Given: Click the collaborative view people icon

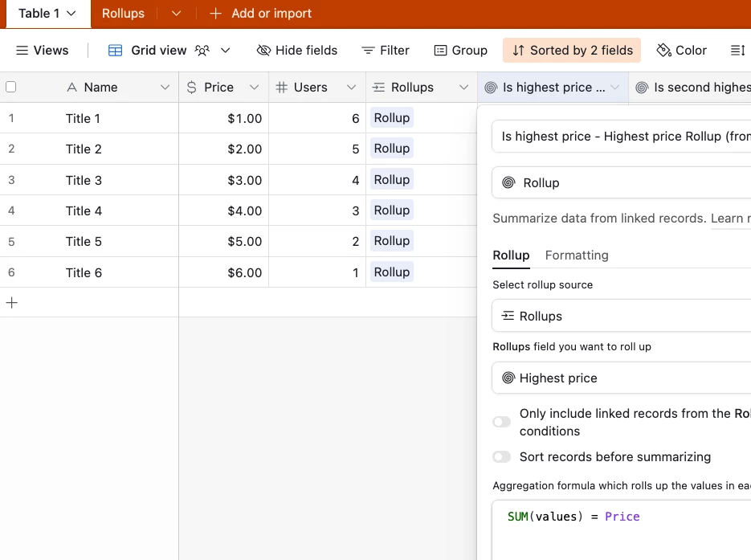Looking at the screenshot, I should 202,51.
